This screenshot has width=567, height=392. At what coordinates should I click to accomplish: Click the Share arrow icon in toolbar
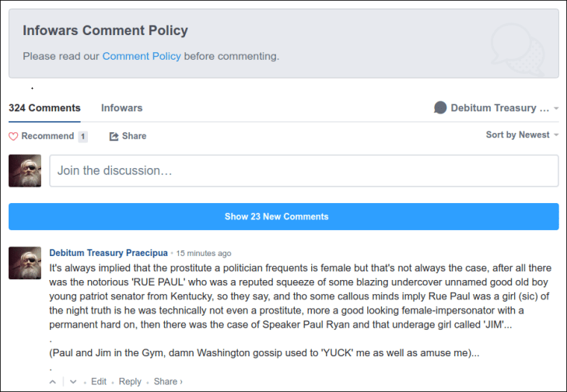[114, 136]
